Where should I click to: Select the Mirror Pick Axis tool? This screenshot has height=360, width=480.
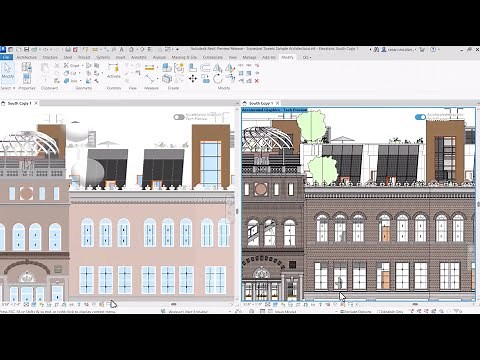point(217,68)
